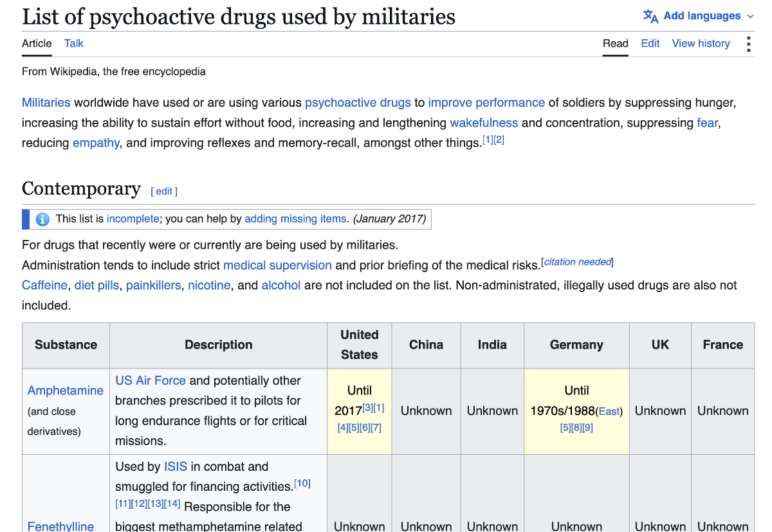
Task: Open the Edit tab
Action: click(x=650, y=44)
